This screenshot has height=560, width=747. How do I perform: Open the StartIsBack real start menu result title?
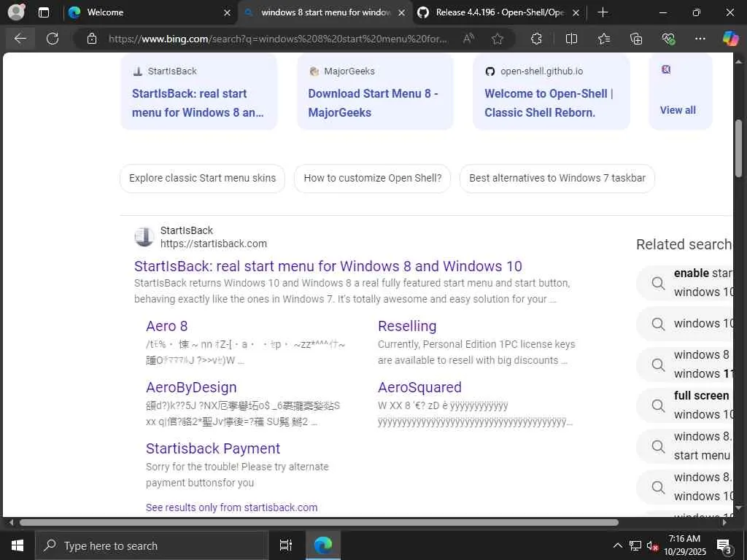328,265
